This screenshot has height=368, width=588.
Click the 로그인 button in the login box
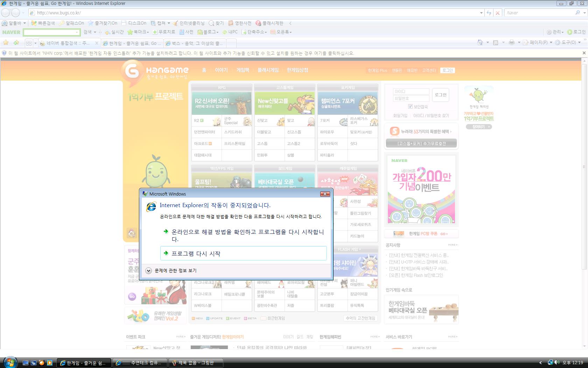(x=441, y=95)
